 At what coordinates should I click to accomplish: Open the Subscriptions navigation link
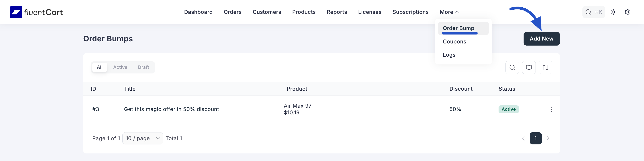410,12
